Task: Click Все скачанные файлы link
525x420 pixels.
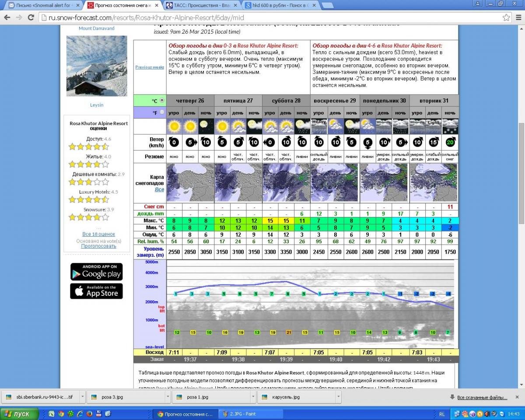Action: [x=482, y=397]
